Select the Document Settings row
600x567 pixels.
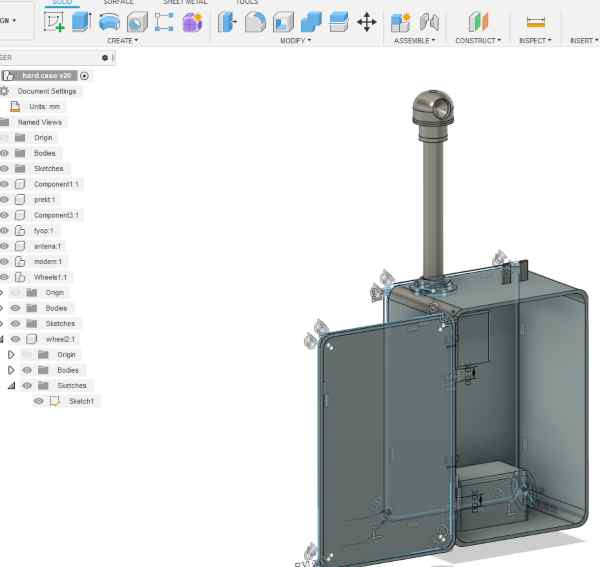tap(47, 91)
